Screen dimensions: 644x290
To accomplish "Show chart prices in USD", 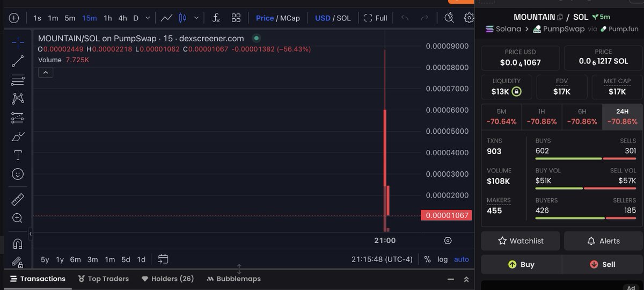I will point(323,18).
